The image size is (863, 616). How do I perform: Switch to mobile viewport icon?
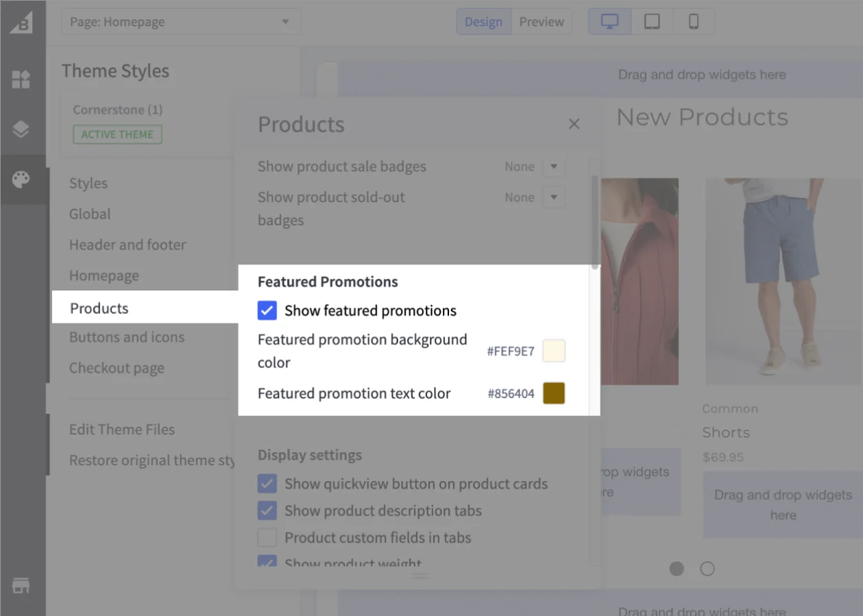[x=694, y=22]
